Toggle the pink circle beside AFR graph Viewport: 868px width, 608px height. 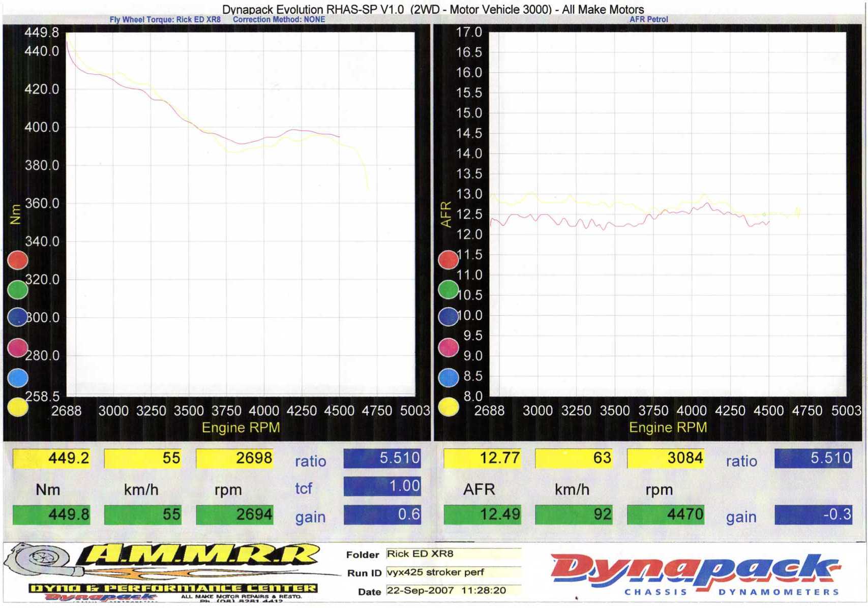click(x=448, y=348)
